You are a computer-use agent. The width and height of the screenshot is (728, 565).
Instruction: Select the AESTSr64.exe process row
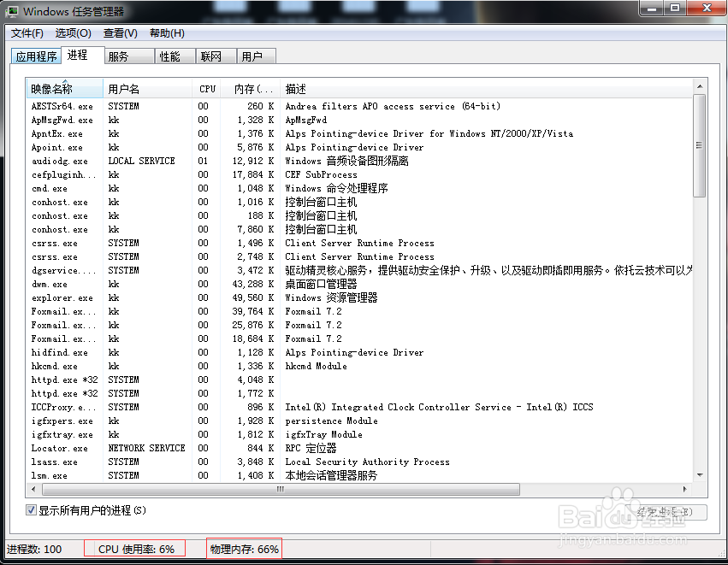359,106
